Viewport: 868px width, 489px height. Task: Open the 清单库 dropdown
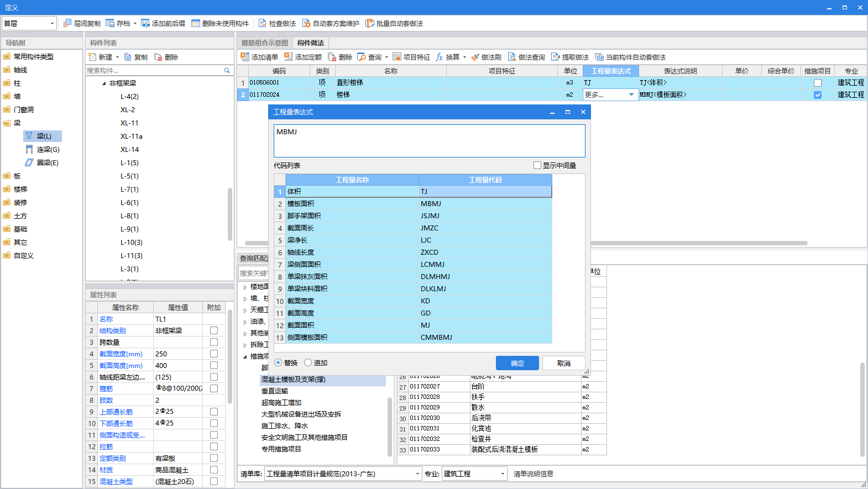417,474
